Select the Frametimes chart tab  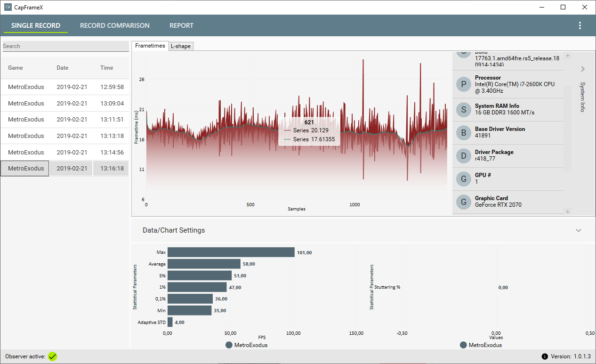point(150,46)
